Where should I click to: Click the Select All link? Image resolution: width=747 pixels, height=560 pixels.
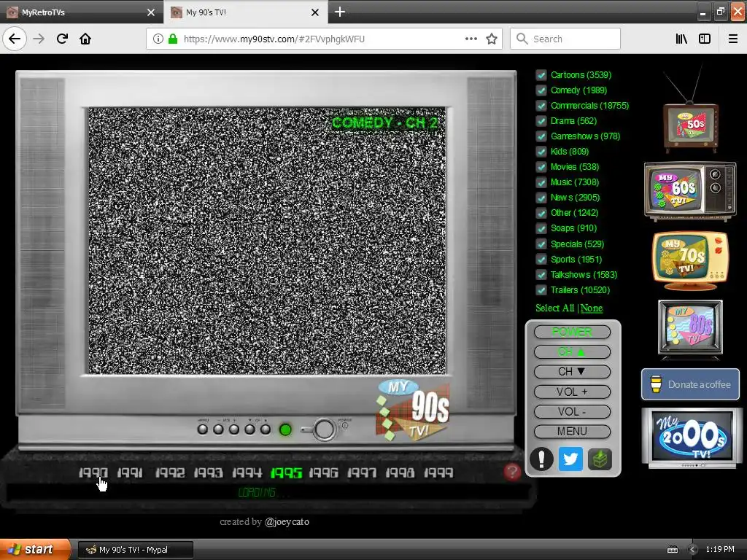[555, 308]
